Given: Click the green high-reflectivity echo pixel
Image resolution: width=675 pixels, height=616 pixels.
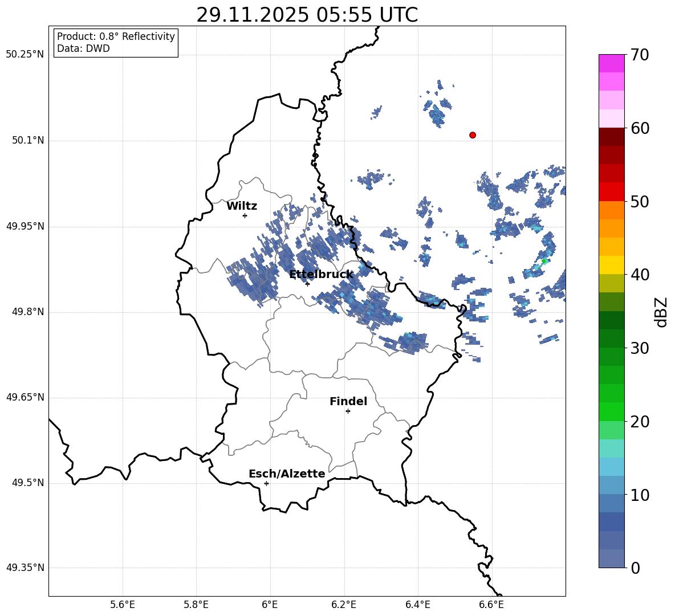Looking at the screenshot, I should click(x=544, y=260).
